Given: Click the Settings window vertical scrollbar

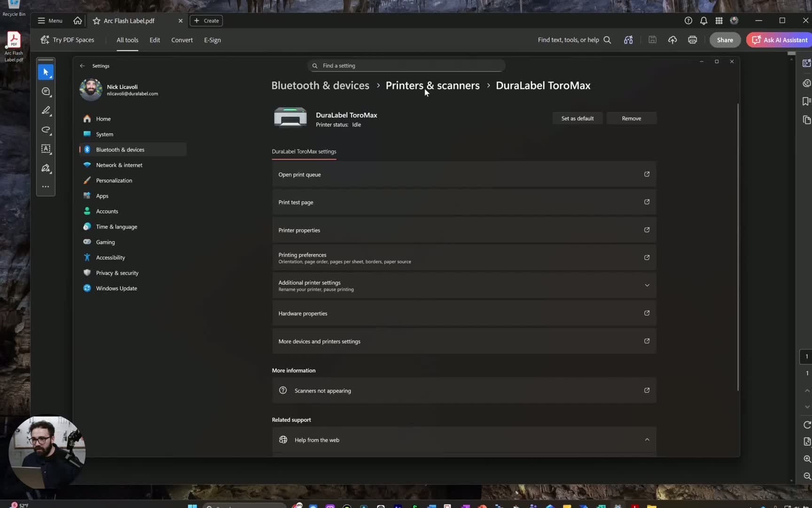Looking at the screenshot, I should pos(738,247).
